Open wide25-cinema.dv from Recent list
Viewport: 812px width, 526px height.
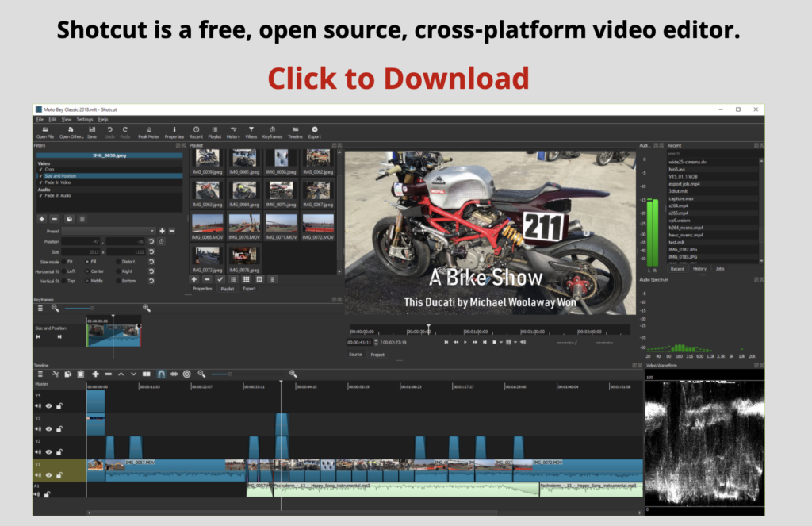(x=688, y=162)
